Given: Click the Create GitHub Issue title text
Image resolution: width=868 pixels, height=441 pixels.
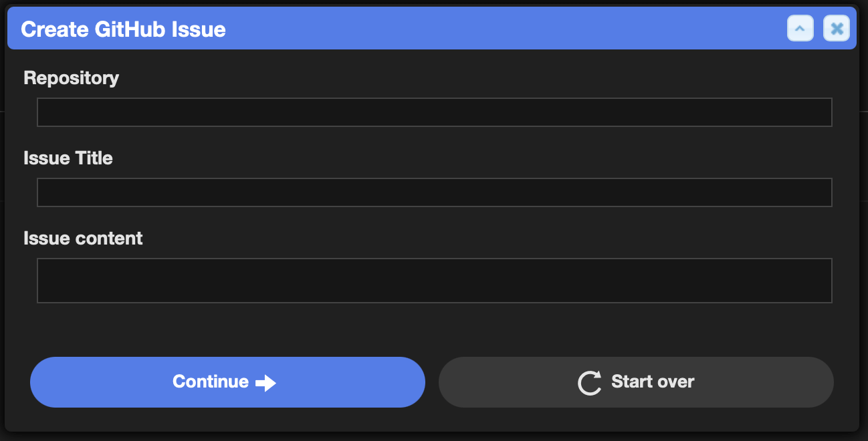Looking at the screenshot, I should pos(123,29).
